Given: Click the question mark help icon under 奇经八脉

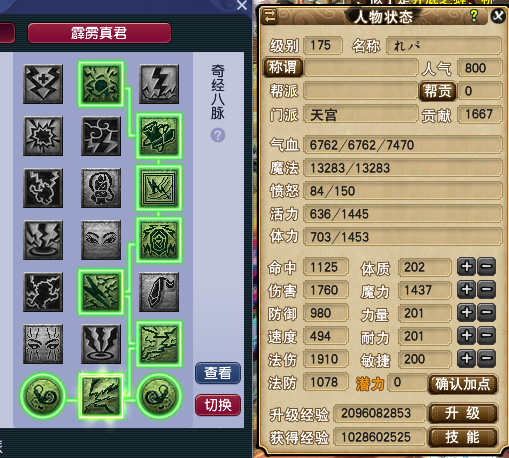Looking at the screenshot, I should pos(218,135).
